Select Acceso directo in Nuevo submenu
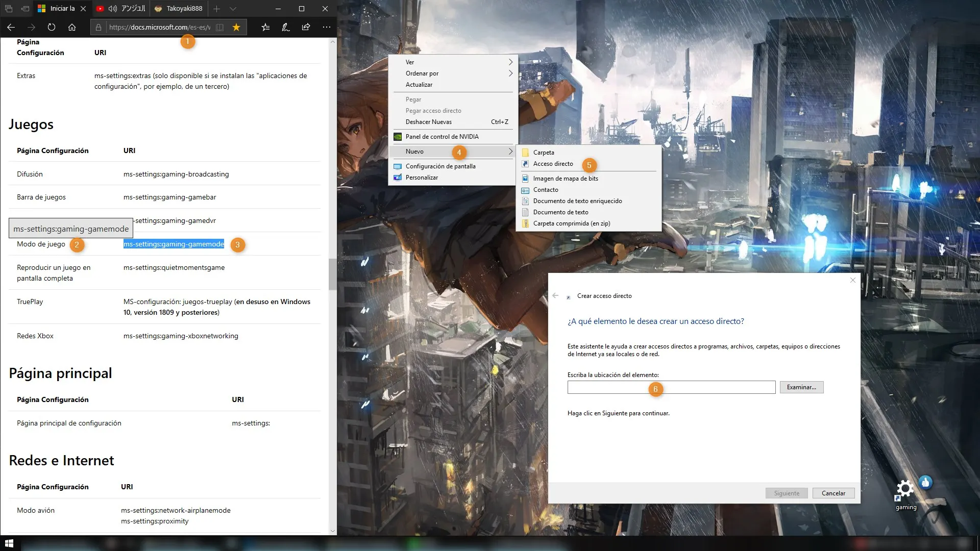The width and height of the screenshot is (980, 551). [589, 164]
